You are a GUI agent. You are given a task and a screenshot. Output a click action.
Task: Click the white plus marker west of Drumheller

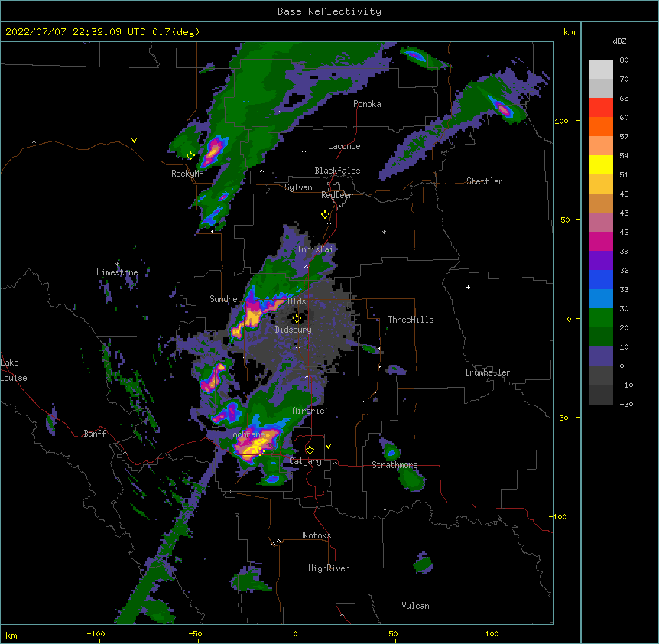pos(468,287)
